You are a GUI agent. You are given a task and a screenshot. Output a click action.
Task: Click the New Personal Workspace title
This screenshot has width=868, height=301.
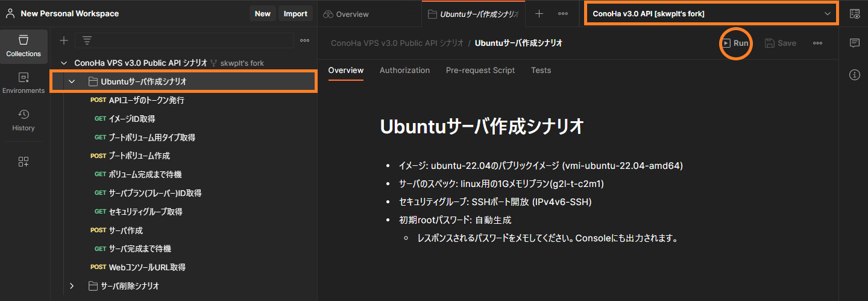(70, 13)
